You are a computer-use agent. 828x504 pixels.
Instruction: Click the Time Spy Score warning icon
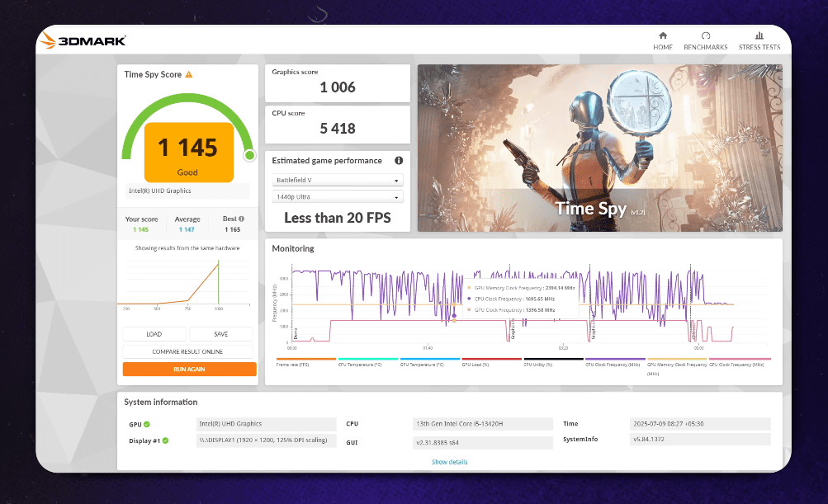point(189,74)
